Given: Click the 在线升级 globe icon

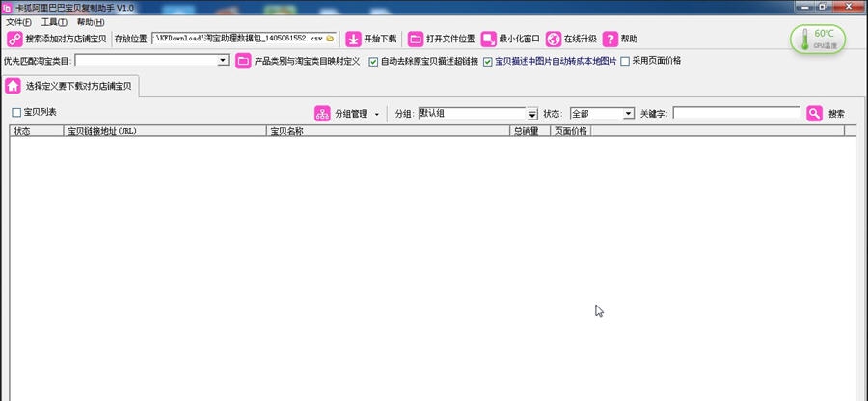Looking at the screenshot, I should pos(554,39).
